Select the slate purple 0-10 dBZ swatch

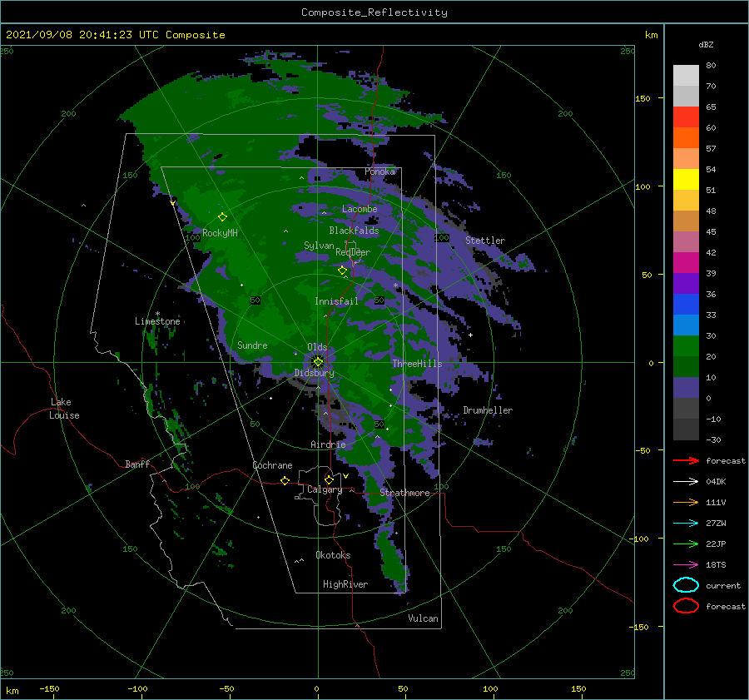coord(686,388)
